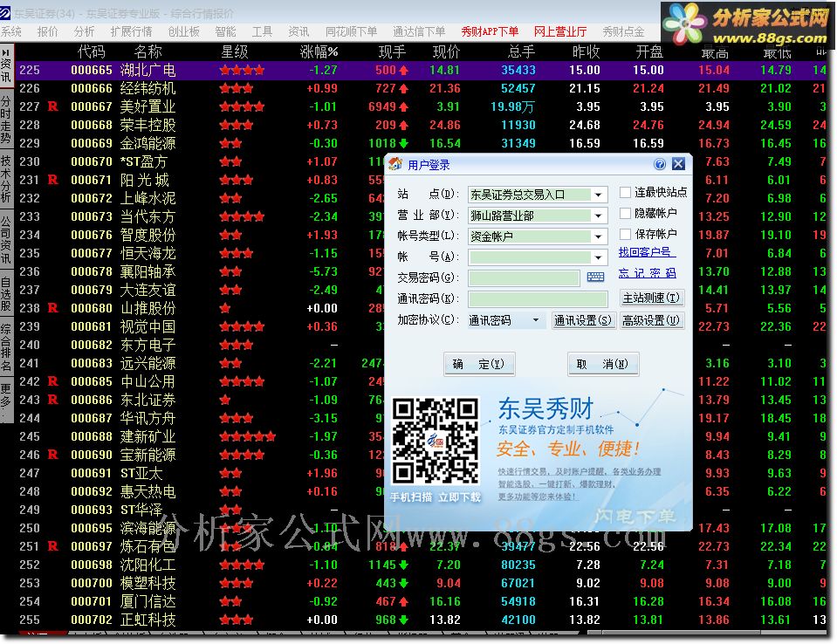Click the star rating of 湖北广电
The width and height of the screenshot is (837, 644).
pyautogui.click(x=242, y=70)
